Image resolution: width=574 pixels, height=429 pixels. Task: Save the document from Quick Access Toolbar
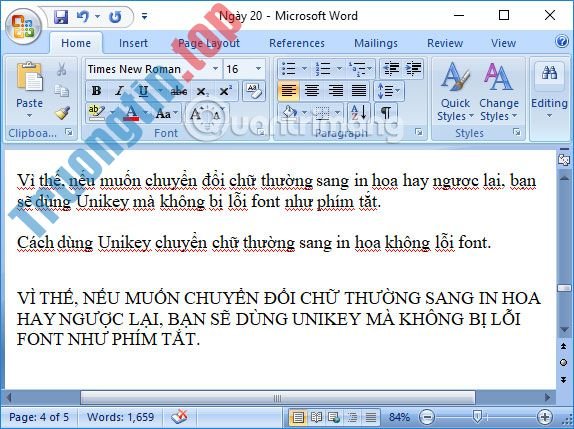(x=61, y=17)
